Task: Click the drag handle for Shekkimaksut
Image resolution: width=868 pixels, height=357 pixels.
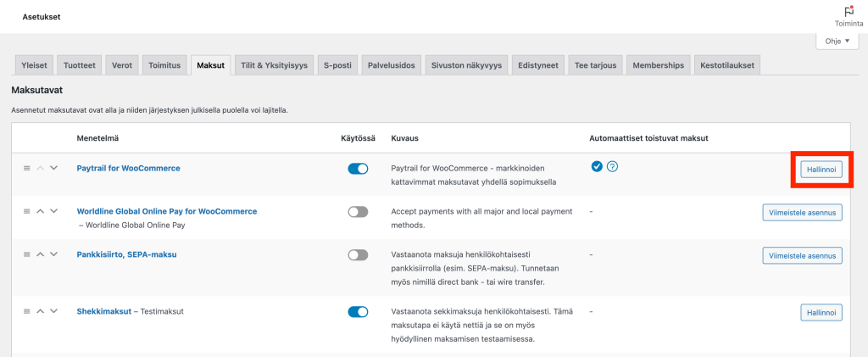Action: coord(26,311)
